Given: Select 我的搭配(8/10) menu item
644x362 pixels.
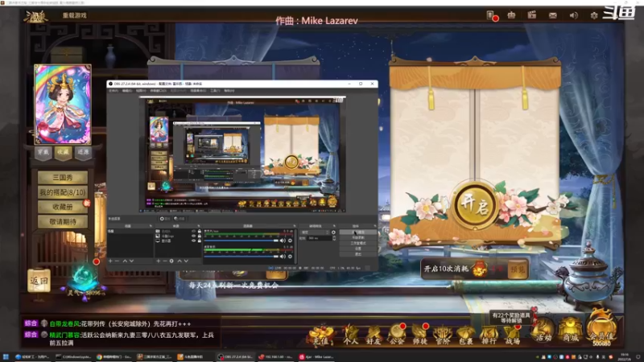Looking at the screenshot, I should (x=63, y=192).
